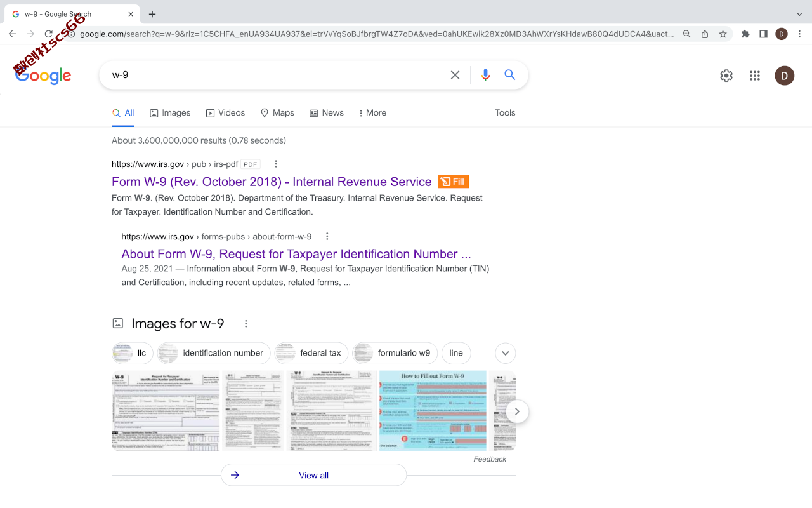
Task: Switch to the News tab
Action: (x=327, y=113)
